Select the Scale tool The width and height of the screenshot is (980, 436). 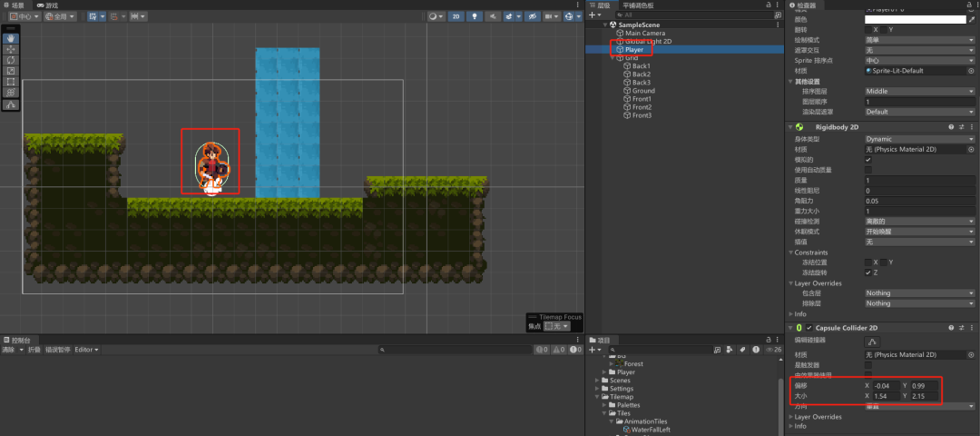pos(11,71)
